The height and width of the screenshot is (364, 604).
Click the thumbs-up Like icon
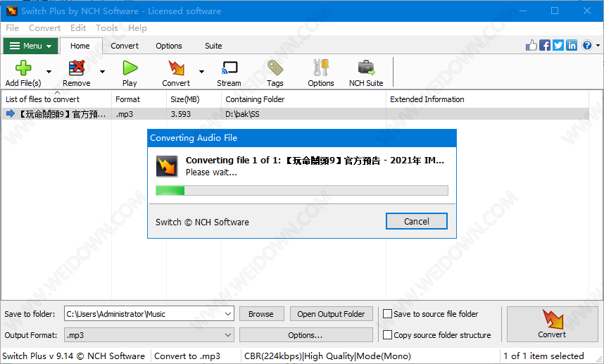click(x=531, y=46)
